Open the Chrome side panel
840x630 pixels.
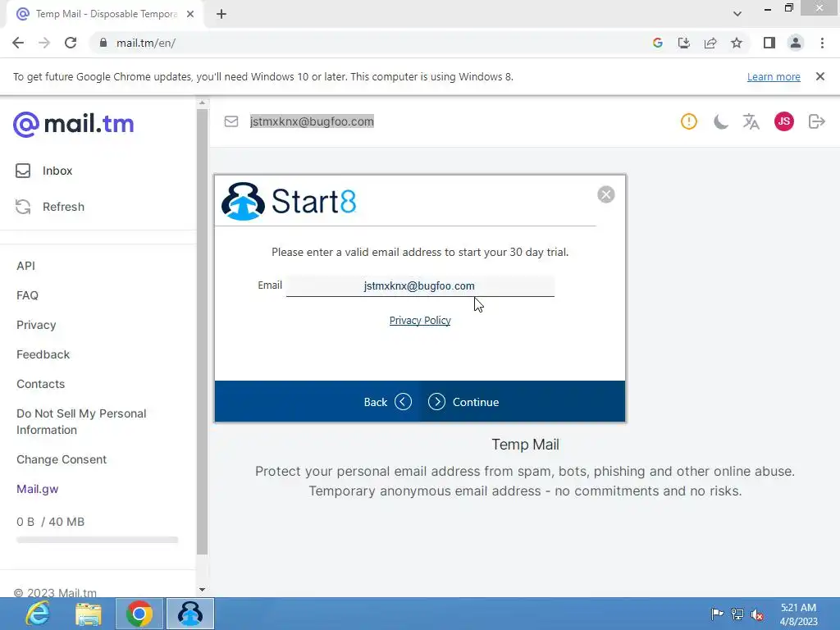(x=769, y=43)
